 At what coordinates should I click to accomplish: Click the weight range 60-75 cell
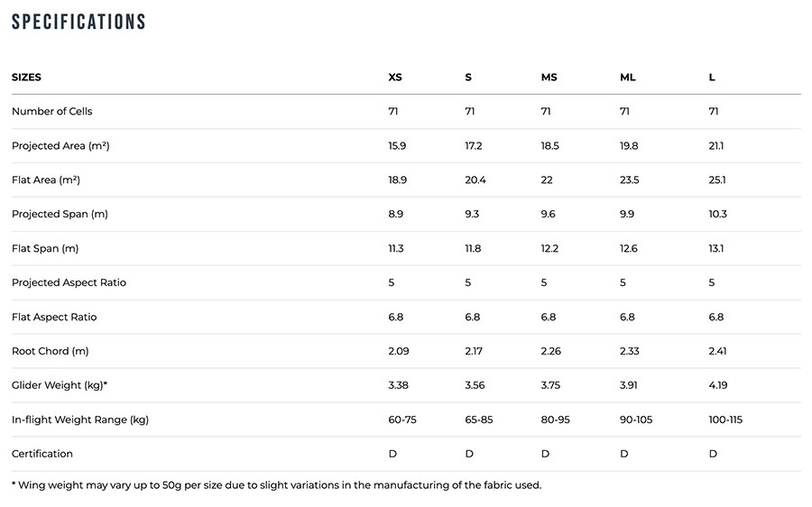pos(402,420)
